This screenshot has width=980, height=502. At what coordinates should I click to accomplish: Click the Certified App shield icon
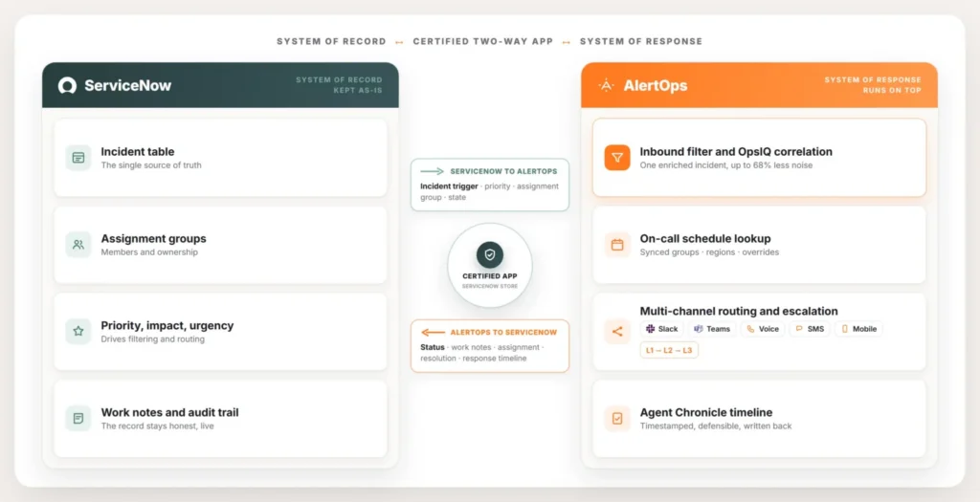pyautogui.click(x=490, y=254)
